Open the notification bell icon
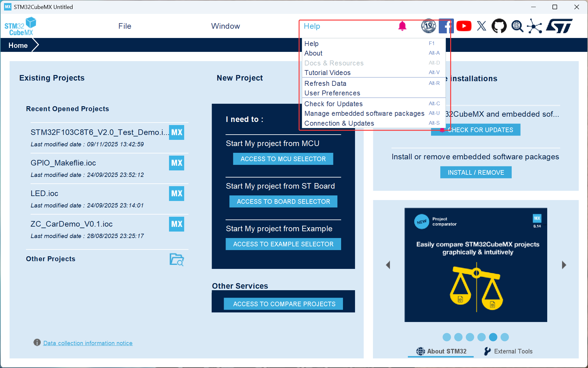 pos(402,26)
